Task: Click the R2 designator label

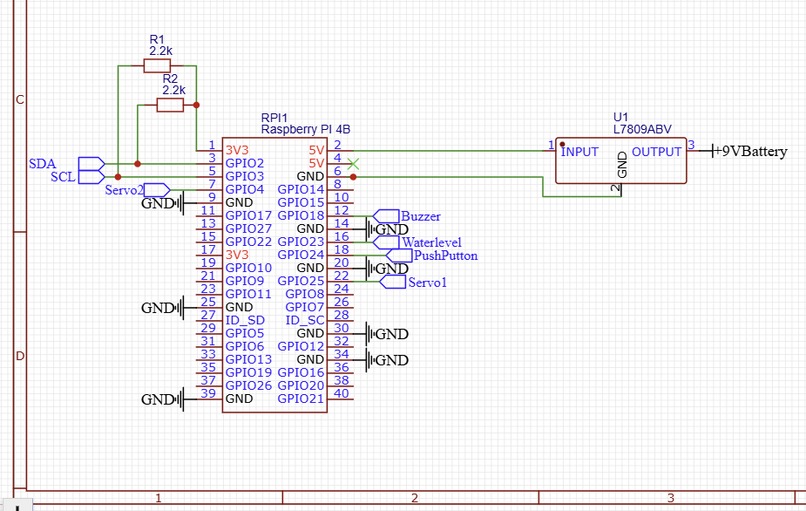Action: (170, 79)
